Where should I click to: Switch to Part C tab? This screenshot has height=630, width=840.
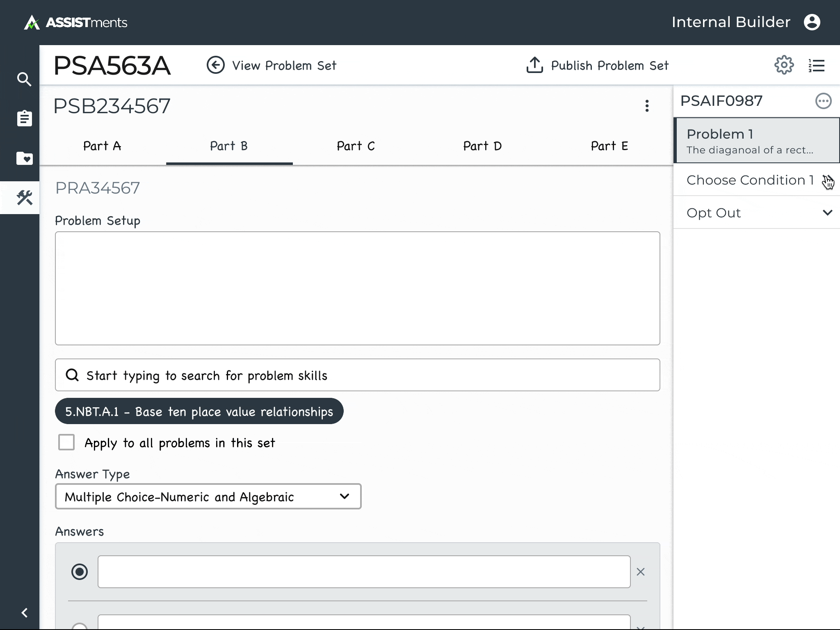(356, 146)
